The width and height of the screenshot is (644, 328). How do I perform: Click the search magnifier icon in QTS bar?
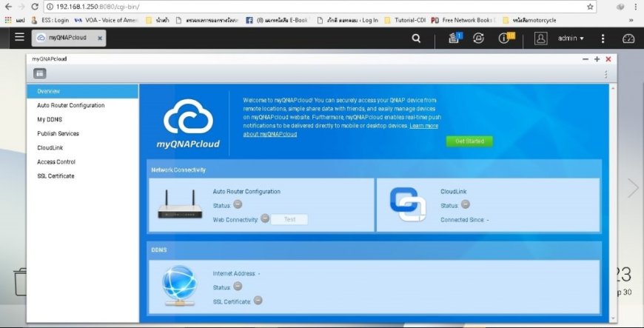[416, 39]
